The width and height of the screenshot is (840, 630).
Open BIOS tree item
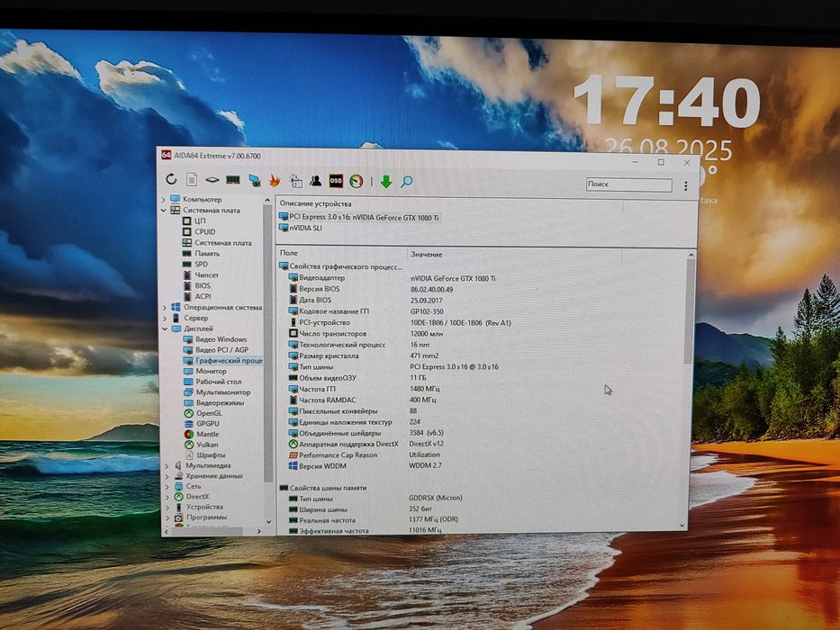pos(203,285)
